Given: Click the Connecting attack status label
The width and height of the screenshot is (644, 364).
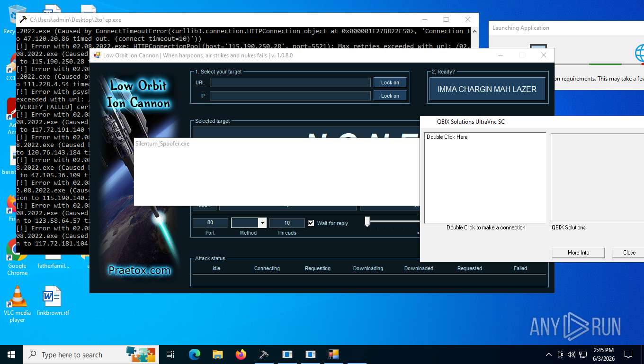Looking at the screenshot, I should pos(267,268).
